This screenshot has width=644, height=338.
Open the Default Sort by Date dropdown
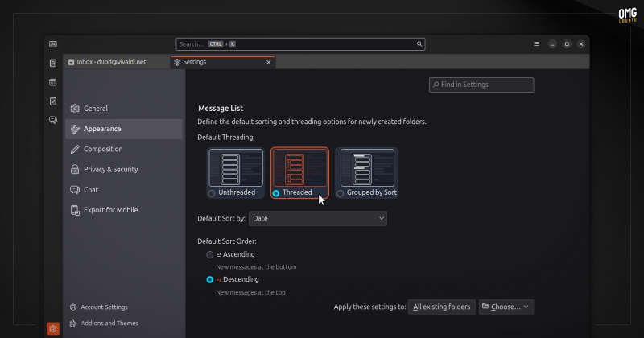coord(317,218)
